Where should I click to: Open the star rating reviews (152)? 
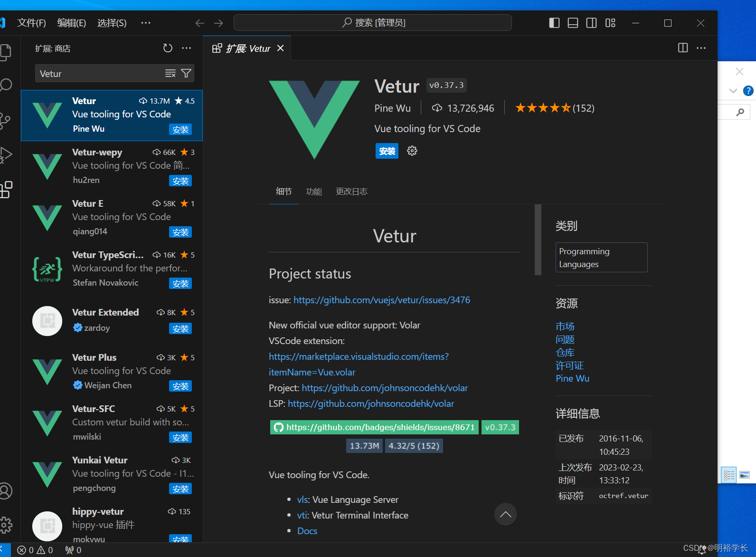click(x=555, y=108)
